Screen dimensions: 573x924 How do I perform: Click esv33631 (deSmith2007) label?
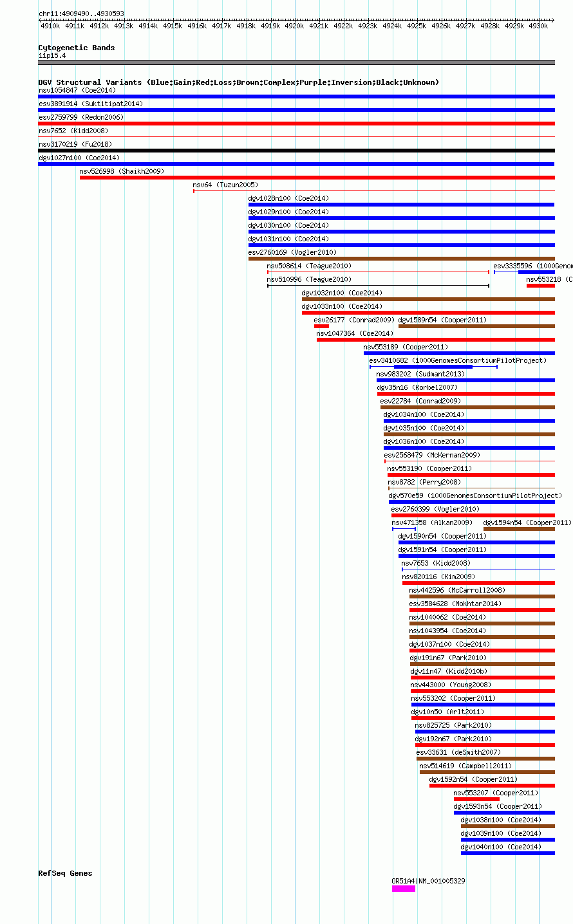[x=458, y=752]
